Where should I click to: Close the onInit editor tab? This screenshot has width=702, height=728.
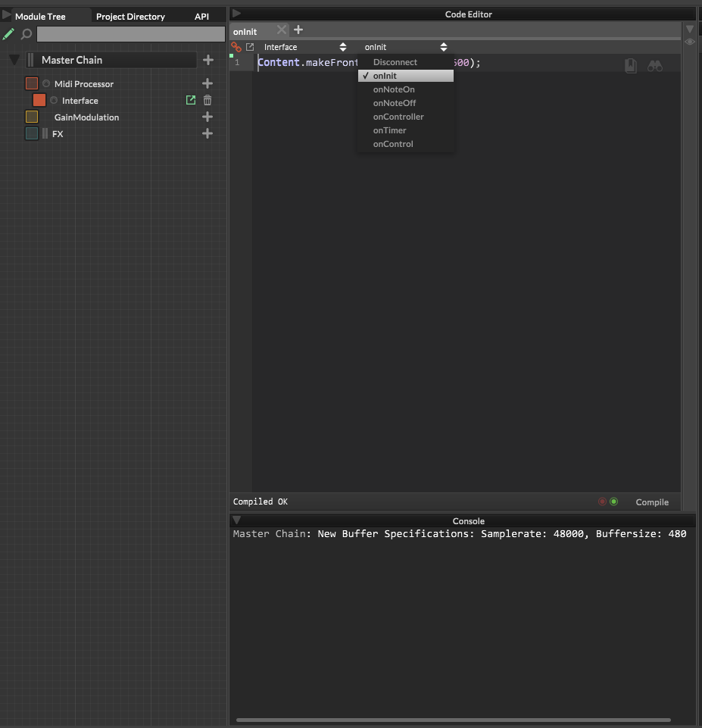281,30
